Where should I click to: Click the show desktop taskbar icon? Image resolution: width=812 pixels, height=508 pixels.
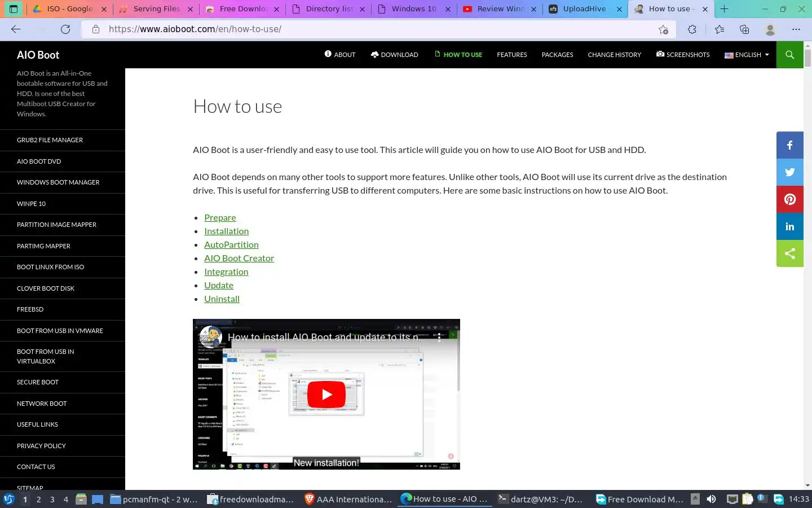(98, 499)
